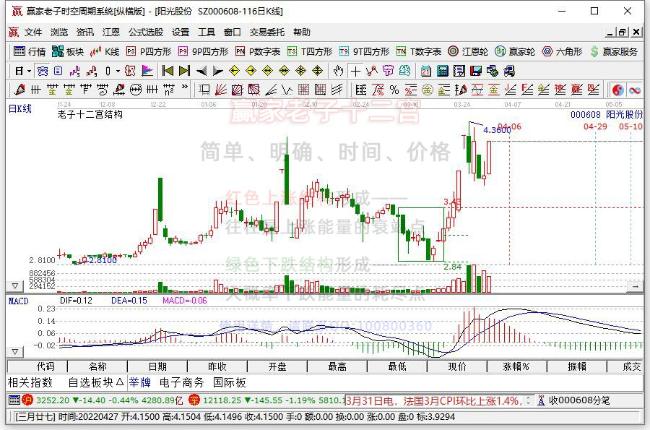Jump to last bar with green skip-forward icon
This screenshot has width=650, height=430.
pyautogui.click(x=184, y=71)
